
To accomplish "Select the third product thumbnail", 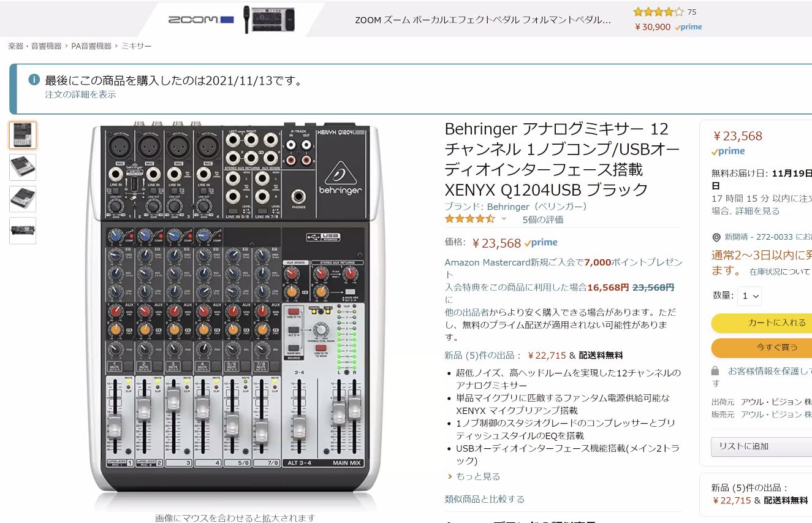I will coord(23,199).
